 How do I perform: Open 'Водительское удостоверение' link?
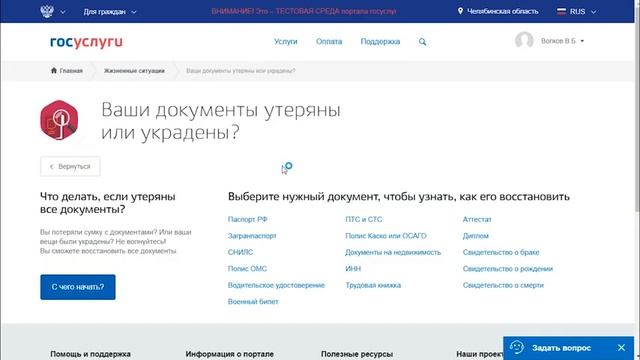tap(276, 285)
